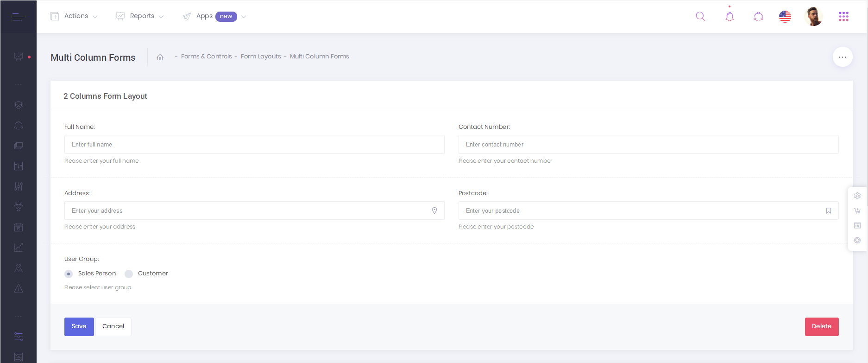
Task: Select the Customer radio button
Action: point(129,274)
